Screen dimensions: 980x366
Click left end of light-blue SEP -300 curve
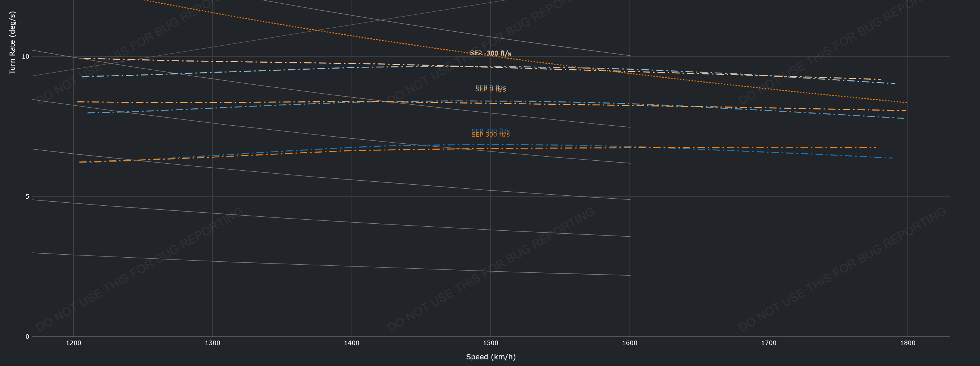(82, 77)
